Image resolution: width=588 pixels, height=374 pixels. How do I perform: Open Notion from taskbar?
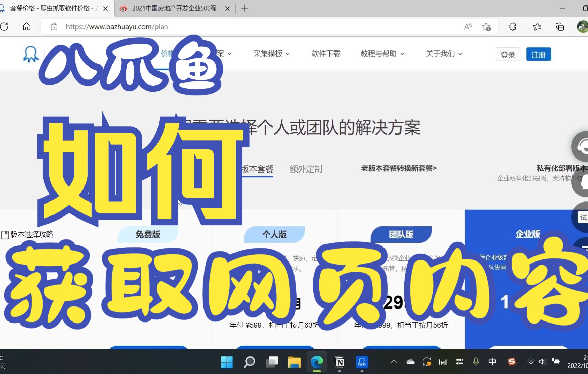coord(340,362)
